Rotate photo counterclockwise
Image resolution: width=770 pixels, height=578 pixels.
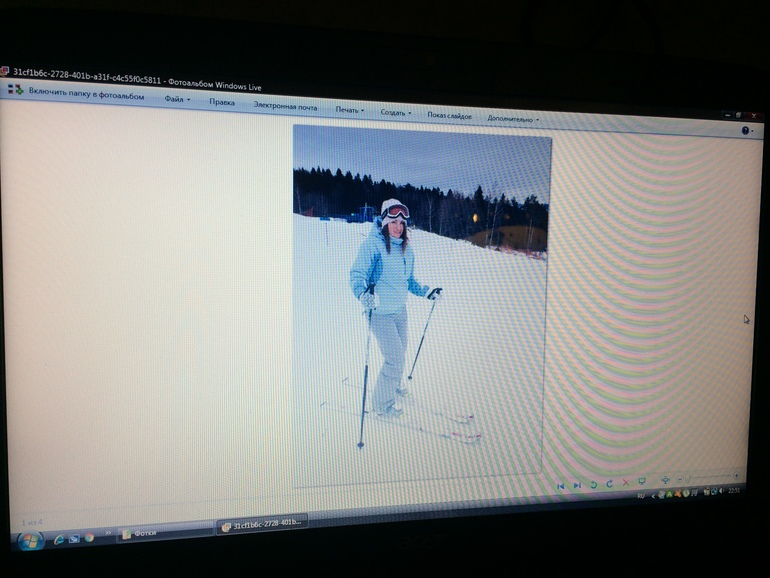pyautogui.click(x=593, y=484)
